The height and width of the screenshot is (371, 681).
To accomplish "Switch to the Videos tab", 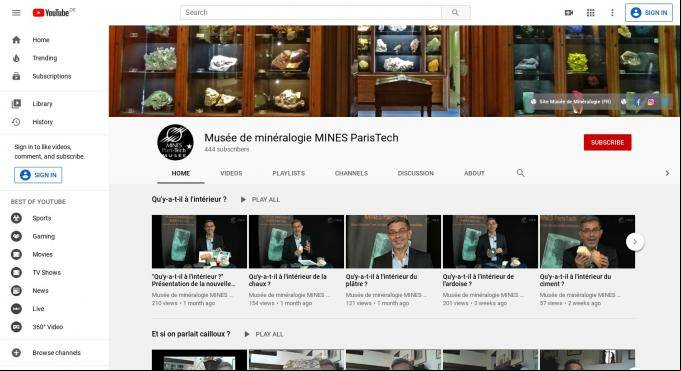I will [231, 173].
